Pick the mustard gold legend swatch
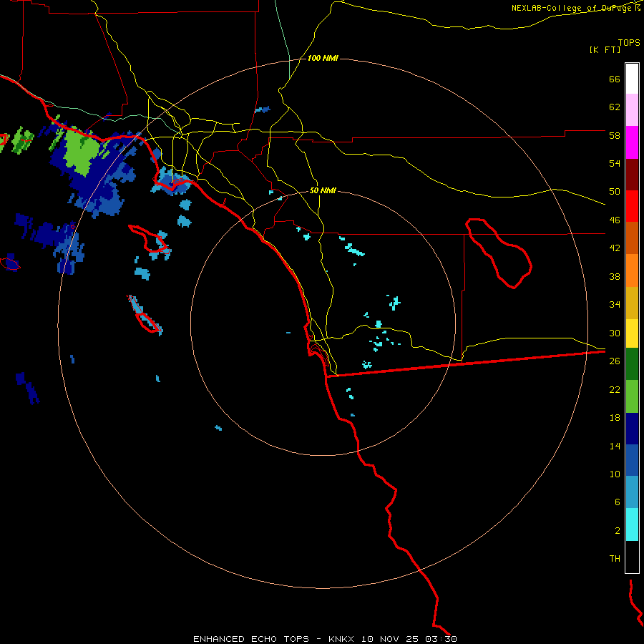The image size is (644, 644). pos(632,303)
